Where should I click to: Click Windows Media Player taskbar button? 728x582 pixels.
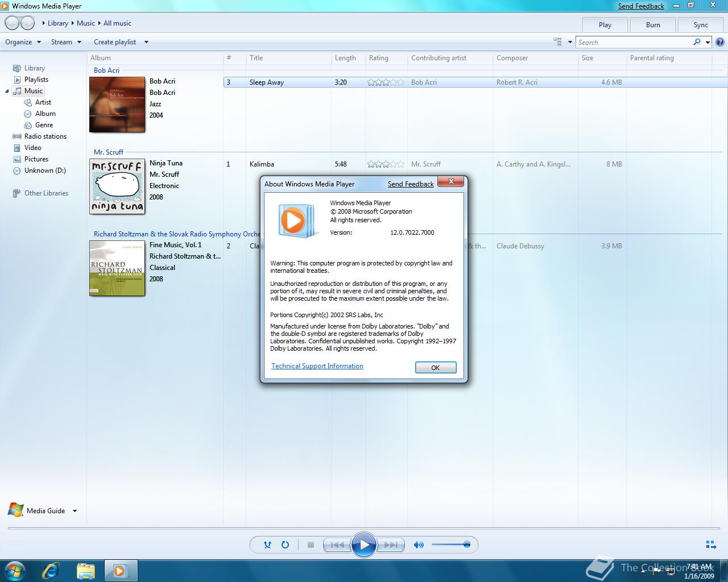120,571
